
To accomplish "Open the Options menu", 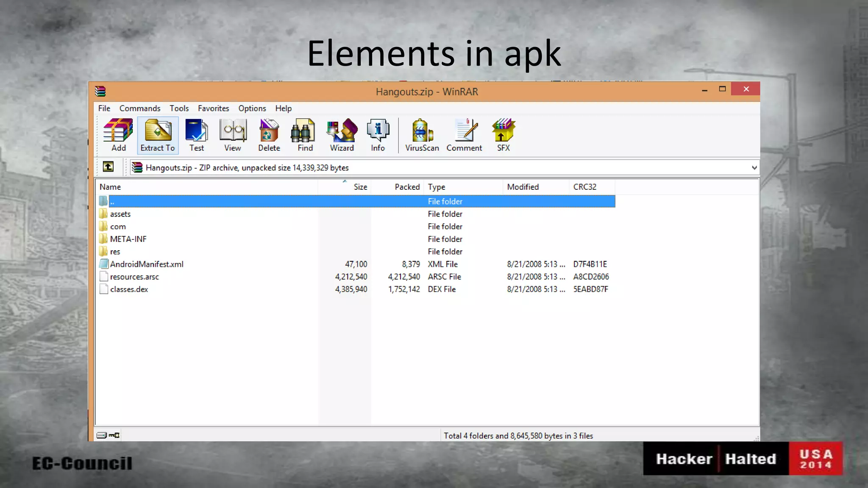I will click(x=252, y=108).
